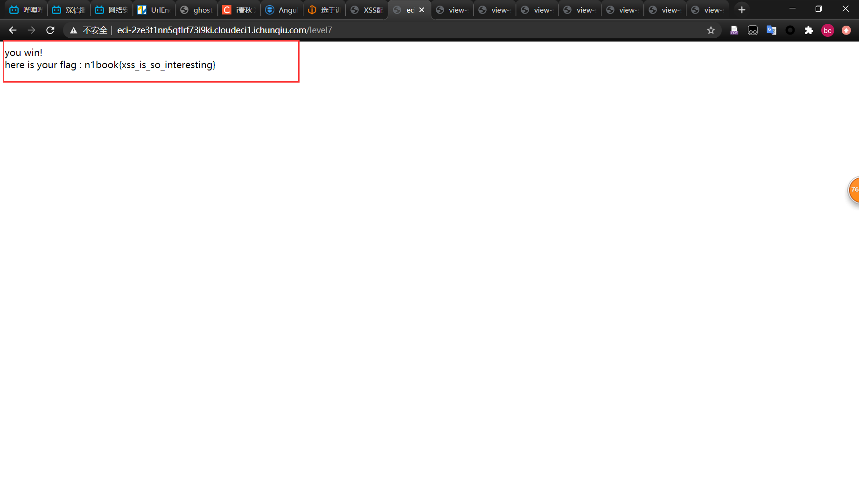Restore down the browser window
The height and width of the screenshot is (504, 859).
[818, 9]
